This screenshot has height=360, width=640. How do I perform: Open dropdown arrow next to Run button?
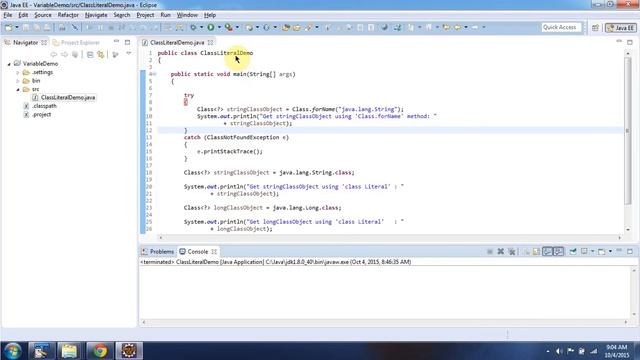[219, 27]
